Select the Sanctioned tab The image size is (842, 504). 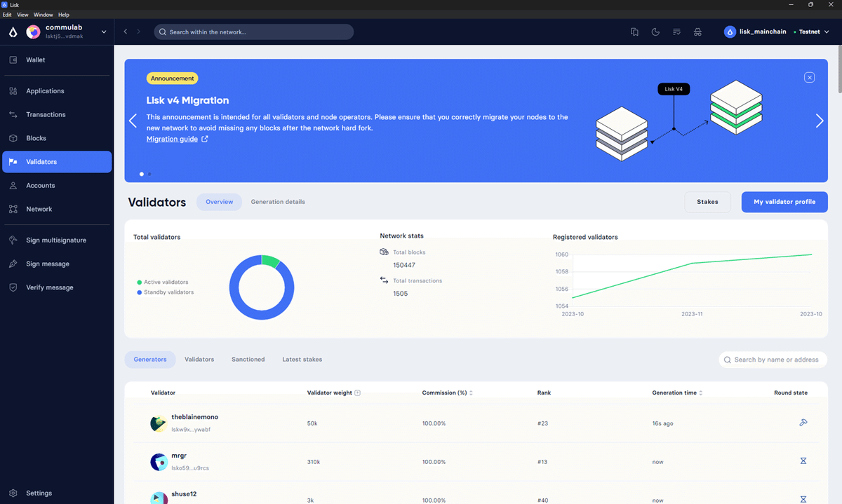tap(248, 360)
